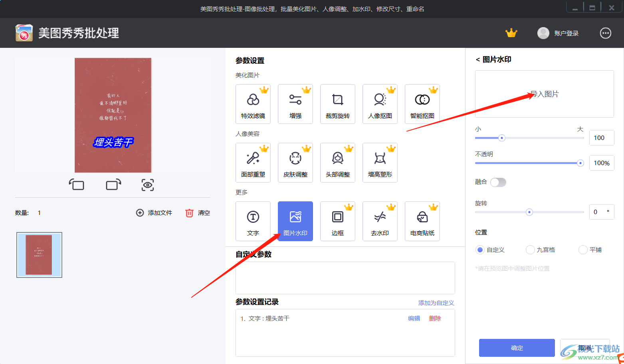Edit the 文字:埋头苦干 record
624x364 pixels.
point(414,319)
